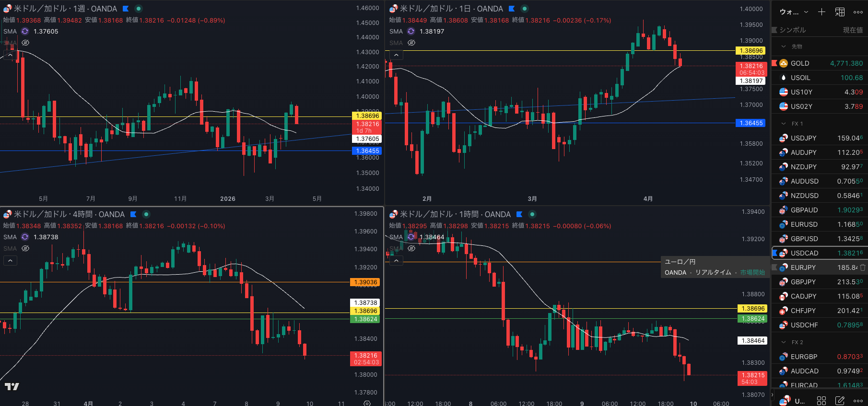This screenshot has height=406, width=868.
Task: Click the blue flag on the weekly chart title
Action: (x=126, y=9)
